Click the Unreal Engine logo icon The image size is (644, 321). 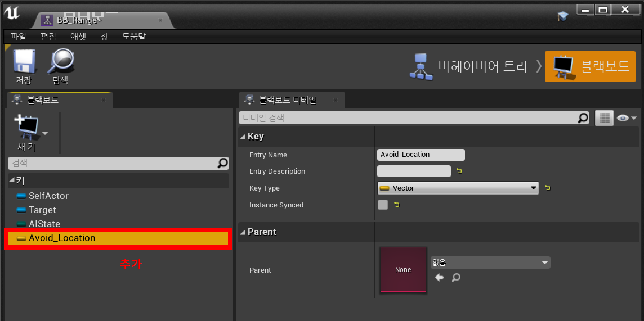pos(12,13)
